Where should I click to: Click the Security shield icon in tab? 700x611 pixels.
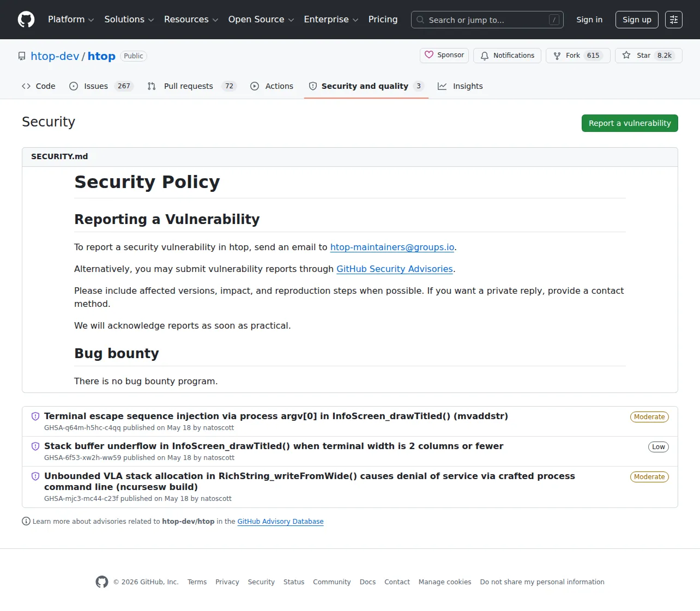pos(313,86)
